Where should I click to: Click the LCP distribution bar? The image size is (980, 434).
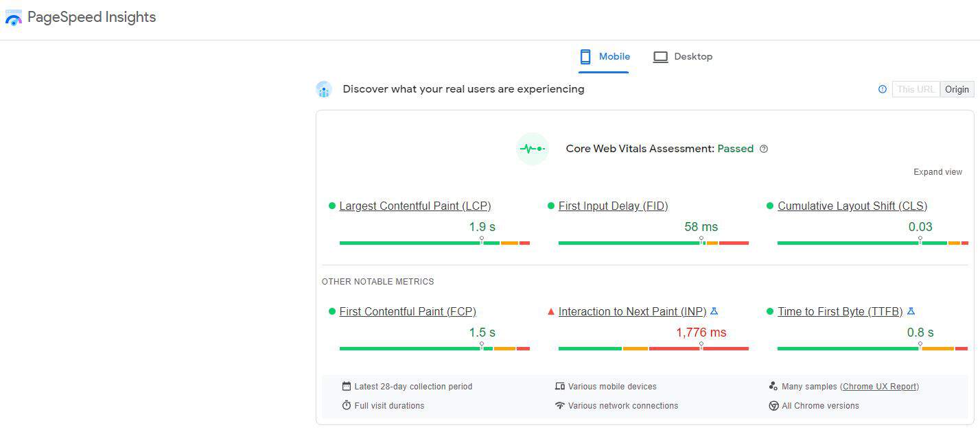pyautogui.click(x=434, y=243)
